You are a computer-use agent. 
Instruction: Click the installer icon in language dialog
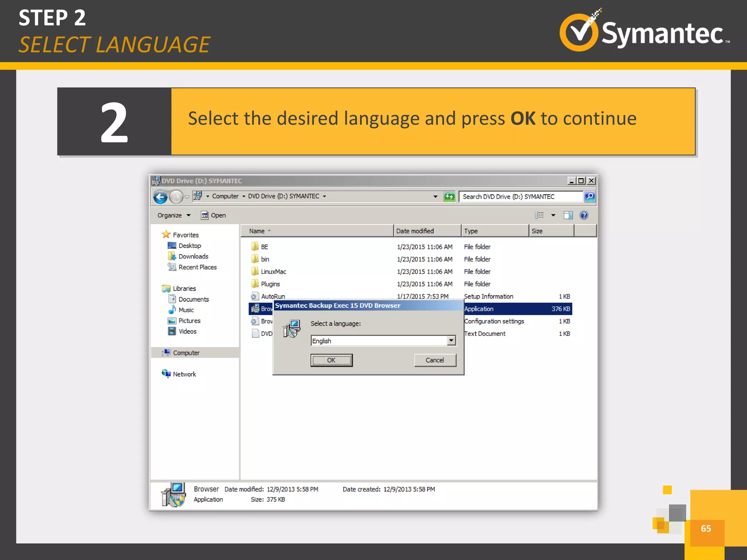(292, 328)
